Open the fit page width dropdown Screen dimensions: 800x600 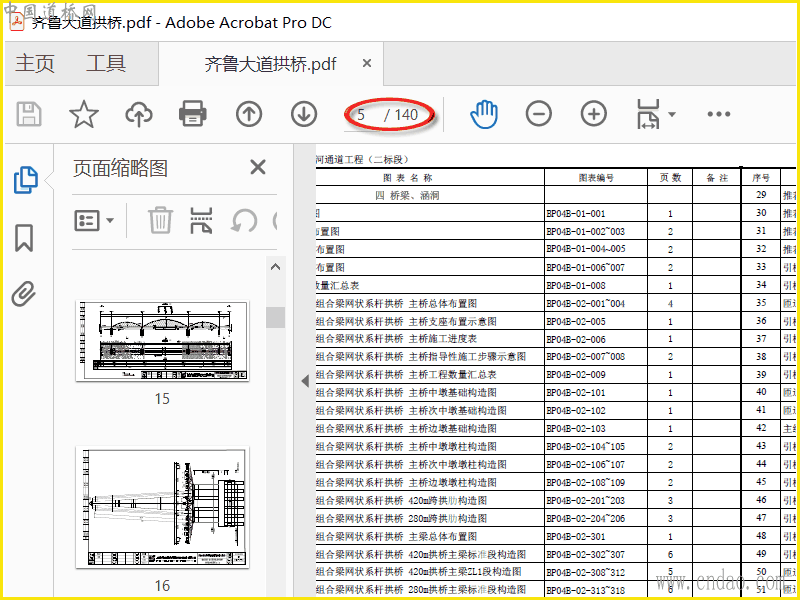(655, 114)
